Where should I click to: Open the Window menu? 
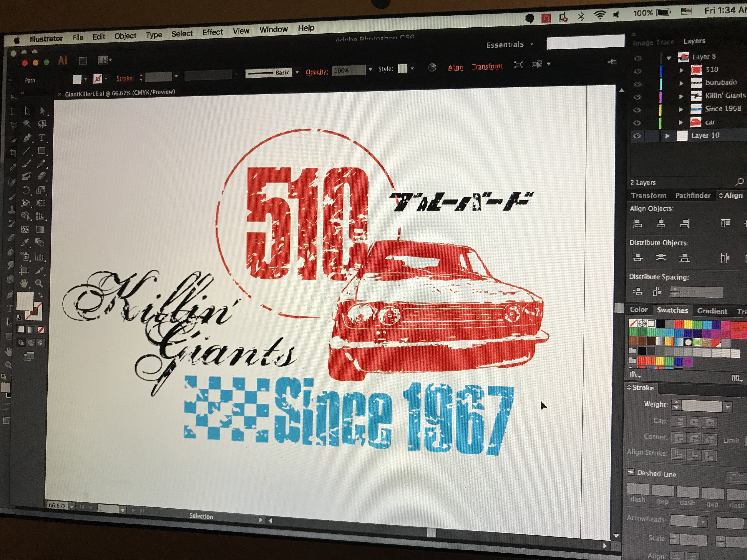pos(273,30)
